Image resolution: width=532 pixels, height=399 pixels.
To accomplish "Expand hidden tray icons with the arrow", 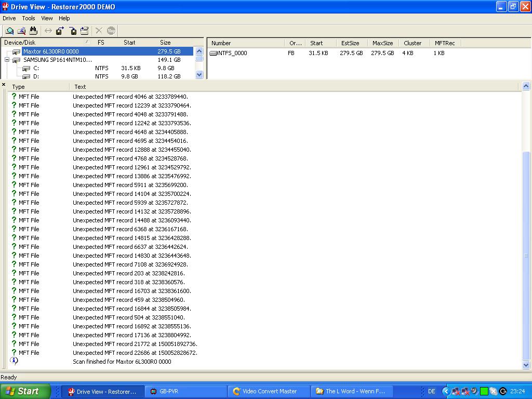I will coord(446,391).
